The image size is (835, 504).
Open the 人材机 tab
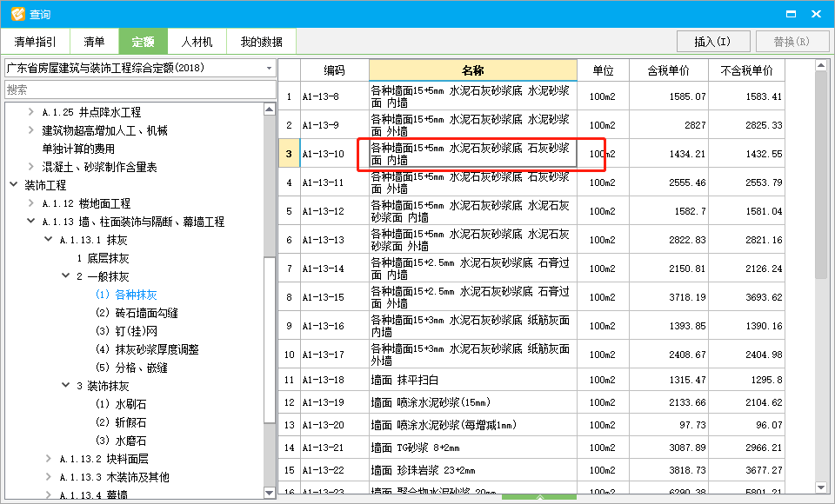click(x=197, y=42)
